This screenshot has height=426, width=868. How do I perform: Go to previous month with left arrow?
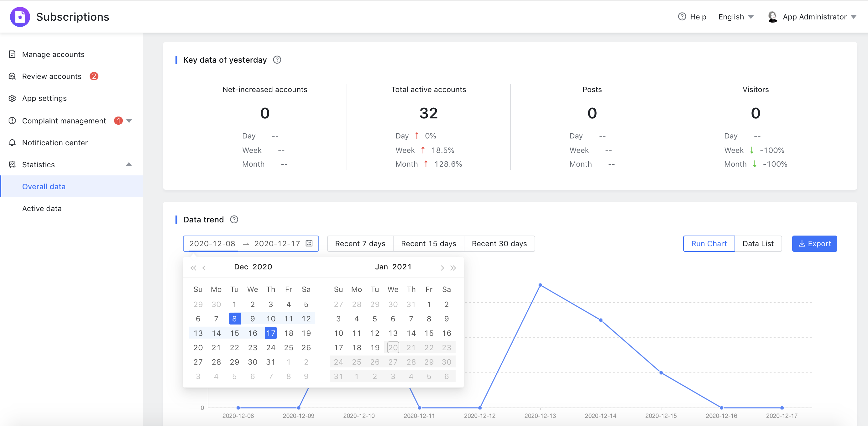204,268
